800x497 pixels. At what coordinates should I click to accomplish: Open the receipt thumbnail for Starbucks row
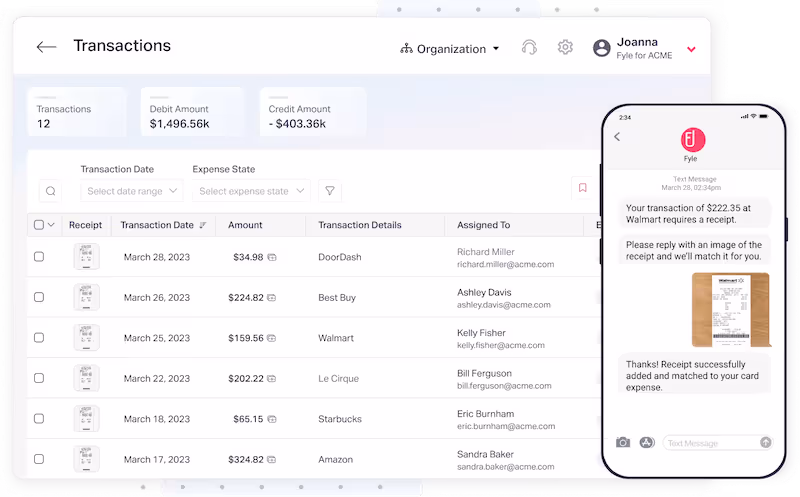(x=86, y=418)
